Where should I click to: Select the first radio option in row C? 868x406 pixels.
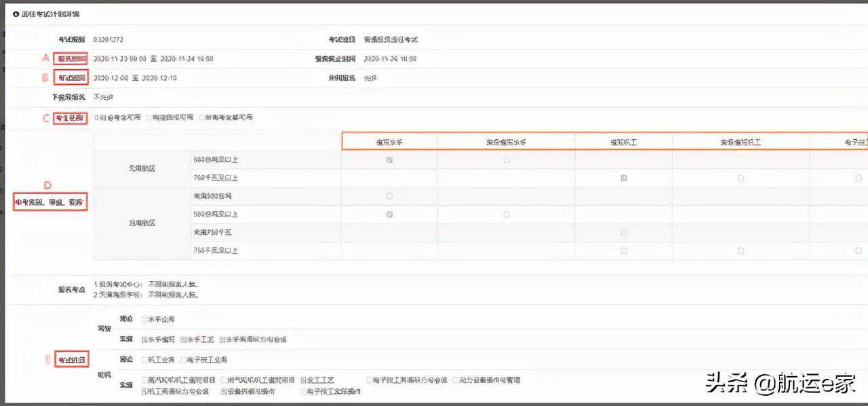coord(96,117)
